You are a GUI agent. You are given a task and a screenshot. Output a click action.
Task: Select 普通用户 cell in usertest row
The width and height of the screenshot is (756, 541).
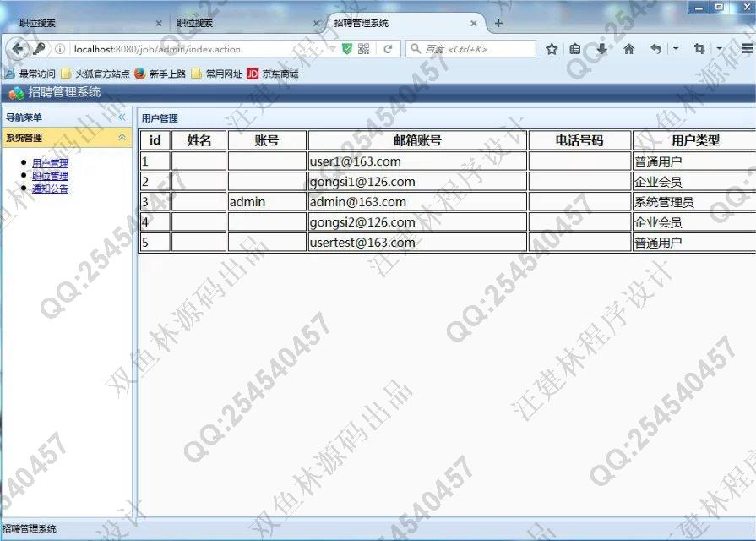694,243
